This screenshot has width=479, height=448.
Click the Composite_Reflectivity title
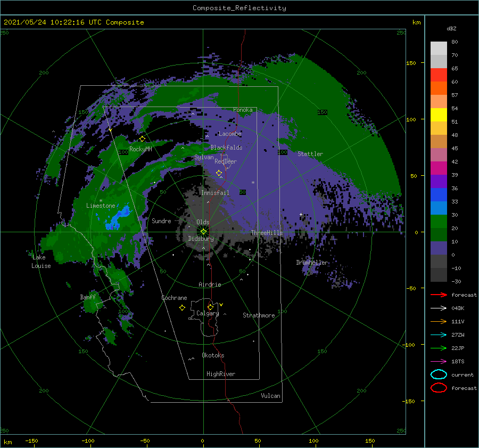(x=240, y=8)
